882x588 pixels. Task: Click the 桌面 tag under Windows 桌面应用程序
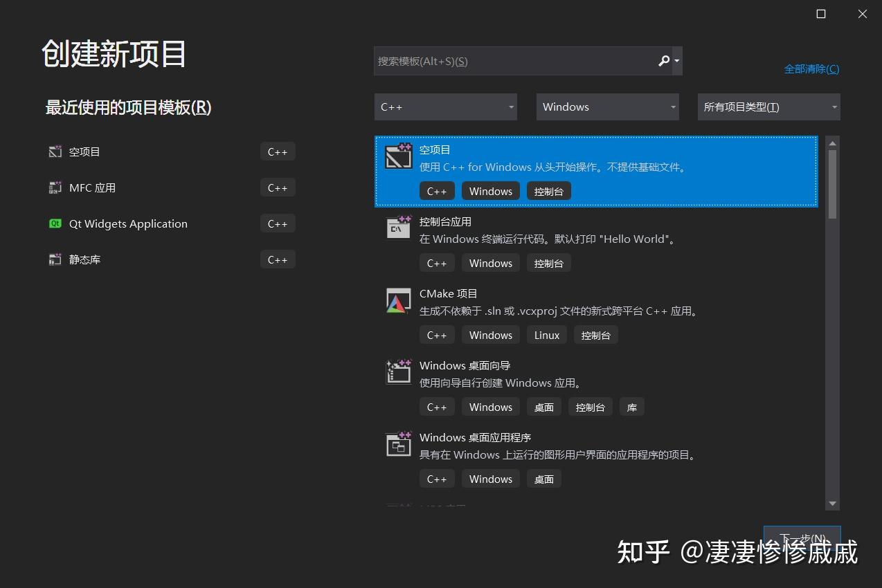[543, 478]
